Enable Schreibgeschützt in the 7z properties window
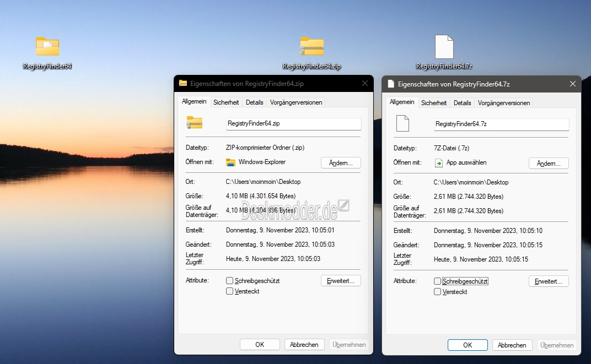The image size is (591, 364). 437,281
